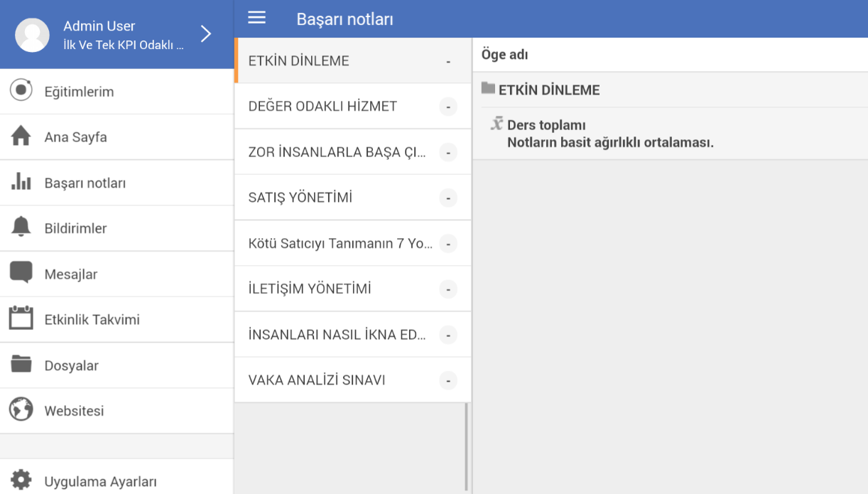Open Eğitimlerim in the sidebar
Viewport: 868px width, 494px height.
coord(116,91)
